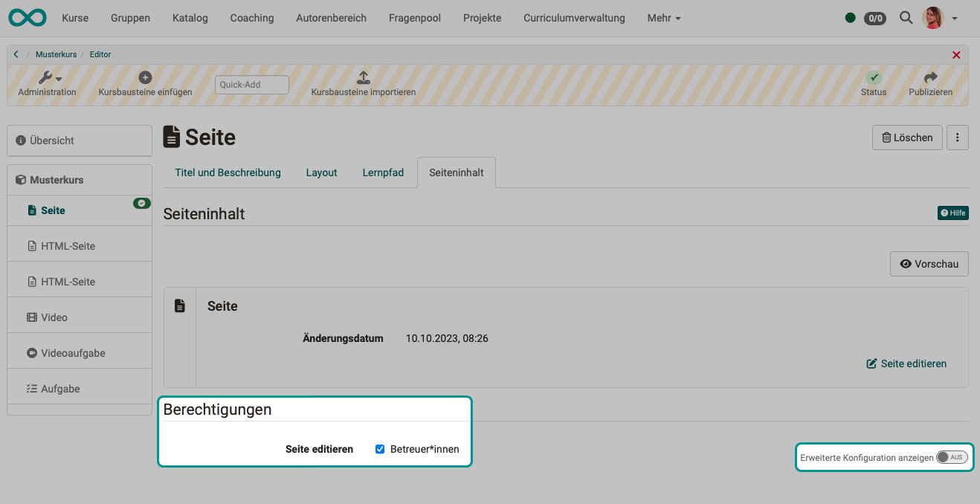980x504 pixels.
Task: Open the Vorschau preview
Action: [929, 263]
